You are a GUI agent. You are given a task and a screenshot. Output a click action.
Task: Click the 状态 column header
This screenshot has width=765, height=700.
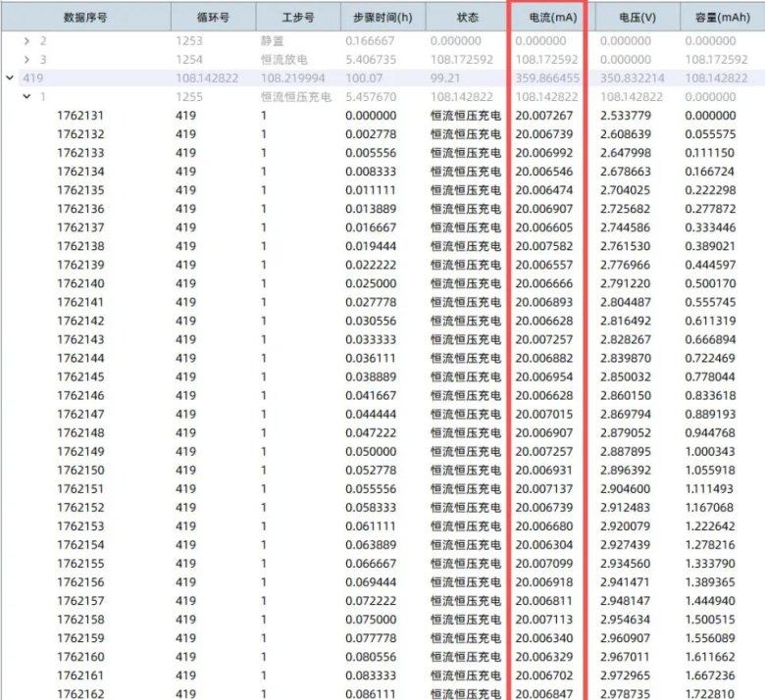[467, 18]
